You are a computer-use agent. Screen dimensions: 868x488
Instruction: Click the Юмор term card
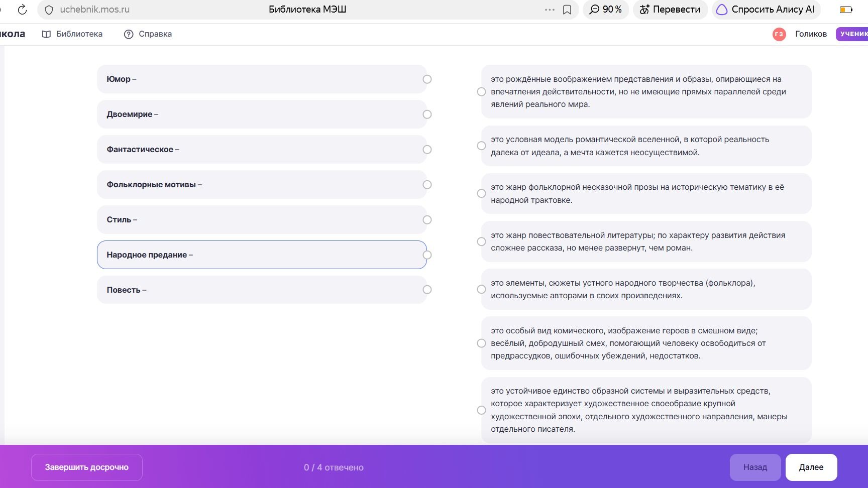point(262,79)
